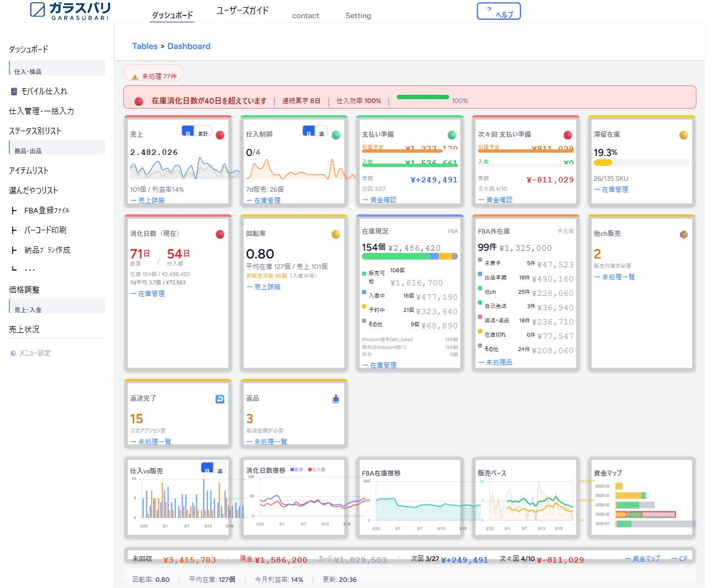This screenshot has width=713, height=588.
Task: Click the package icon on 他ch販売 card
Action: coord(683,234)
